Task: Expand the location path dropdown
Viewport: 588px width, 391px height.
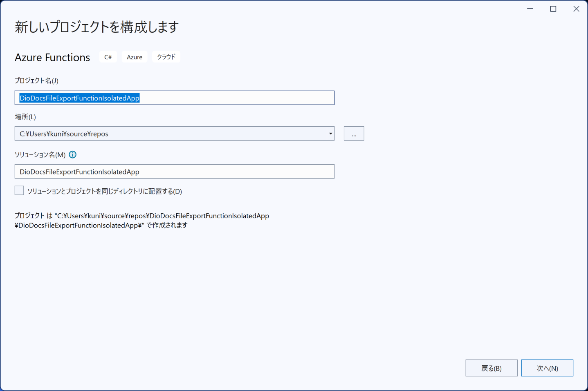Action: click(x=330, y=134)
